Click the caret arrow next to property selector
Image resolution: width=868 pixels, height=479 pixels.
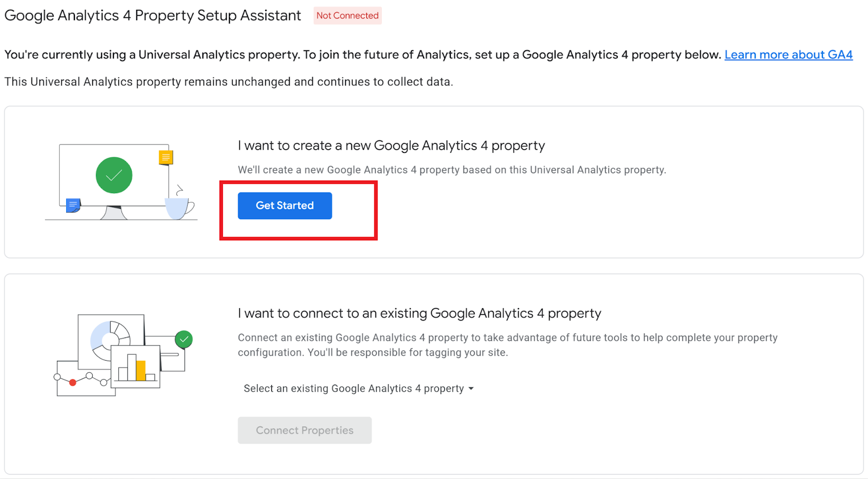[x=471, y=388]
